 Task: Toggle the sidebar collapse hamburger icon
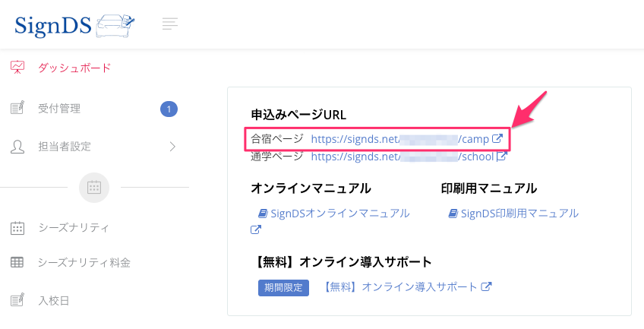170,24
